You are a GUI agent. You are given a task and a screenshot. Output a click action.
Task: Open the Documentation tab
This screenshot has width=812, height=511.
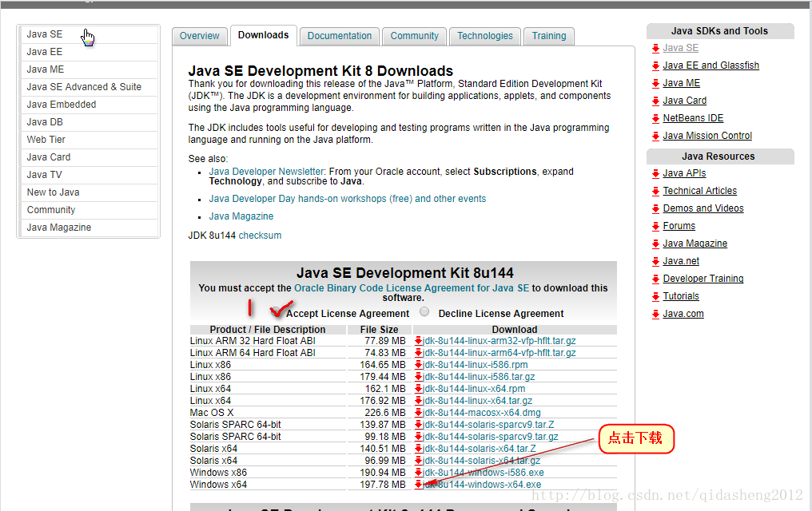339,36
